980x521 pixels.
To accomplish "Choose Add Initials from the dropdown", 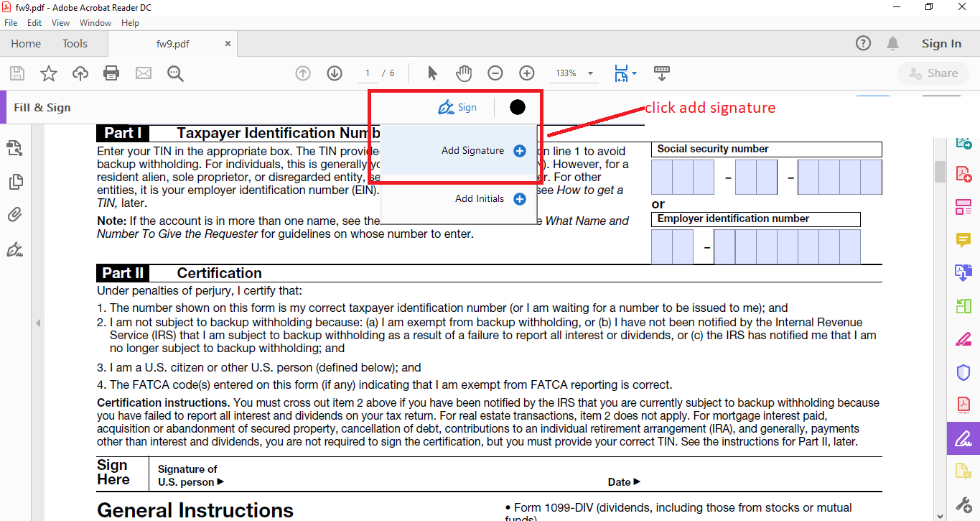I will pyautogui.click(x=459, y=199).
